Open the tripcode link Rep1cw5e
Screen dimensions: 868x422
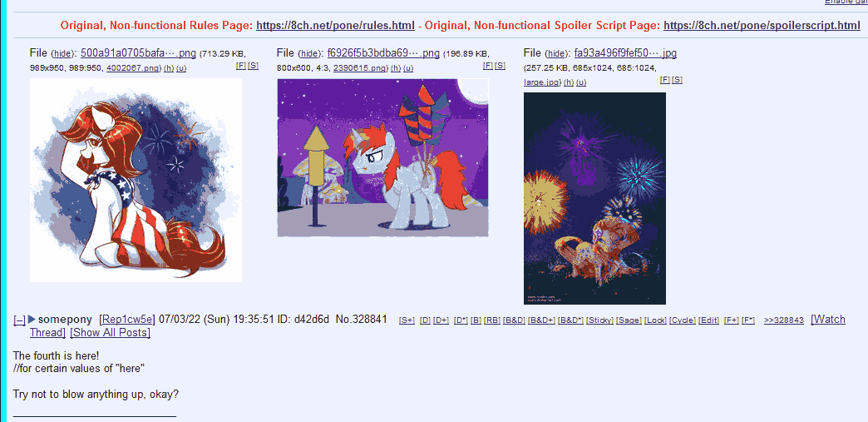point(127,320)
